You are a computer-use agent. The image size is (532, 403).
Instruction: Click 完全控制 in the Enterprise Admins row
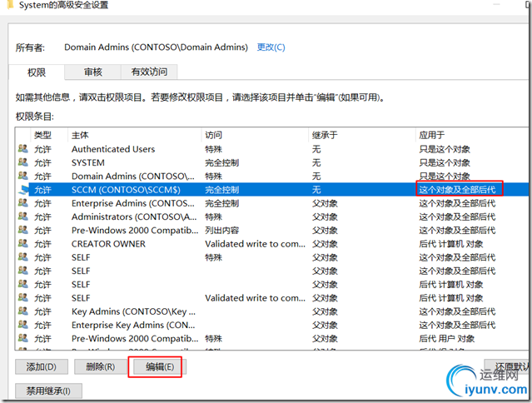click(x=222, y=203)
